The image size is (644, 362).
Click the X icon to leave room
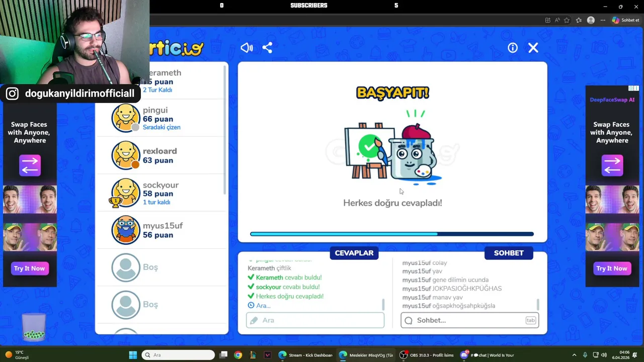tap(533, 48)
